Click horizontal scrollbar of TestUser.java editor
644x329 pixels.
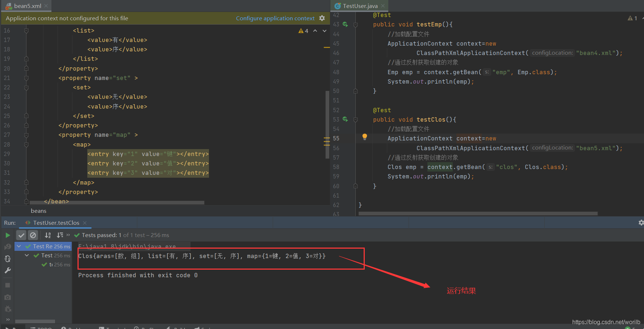tap(478, 214)
